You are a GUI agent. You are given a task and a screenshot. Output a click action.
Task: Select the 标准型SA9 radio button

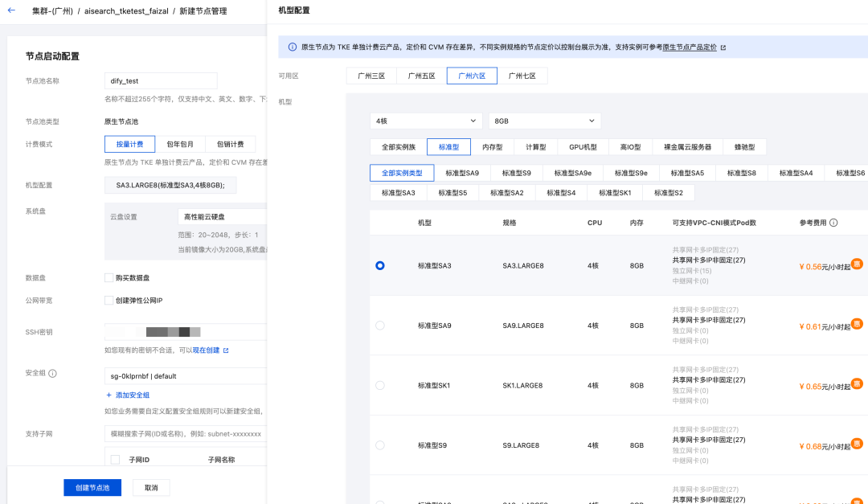(x=380, y=325)
